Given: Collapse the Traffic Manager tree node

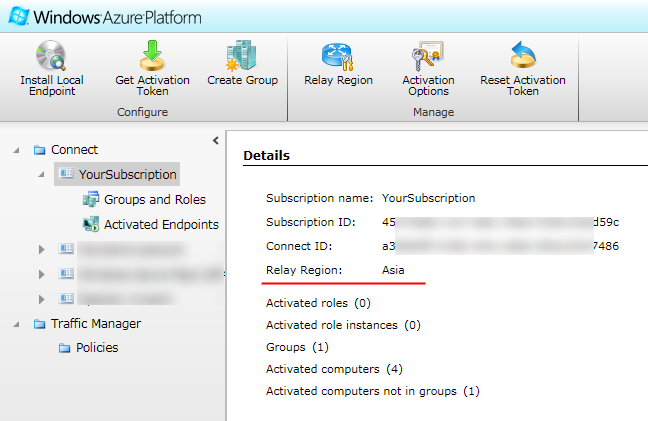Looking at the screenshot, I should pos(17,324).
